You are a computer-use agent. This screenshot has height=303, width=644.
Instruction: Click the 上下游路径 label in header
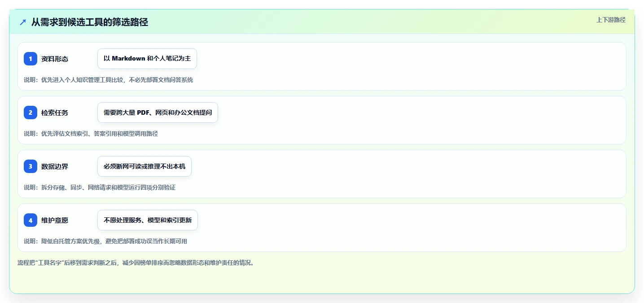click(611, 20)
